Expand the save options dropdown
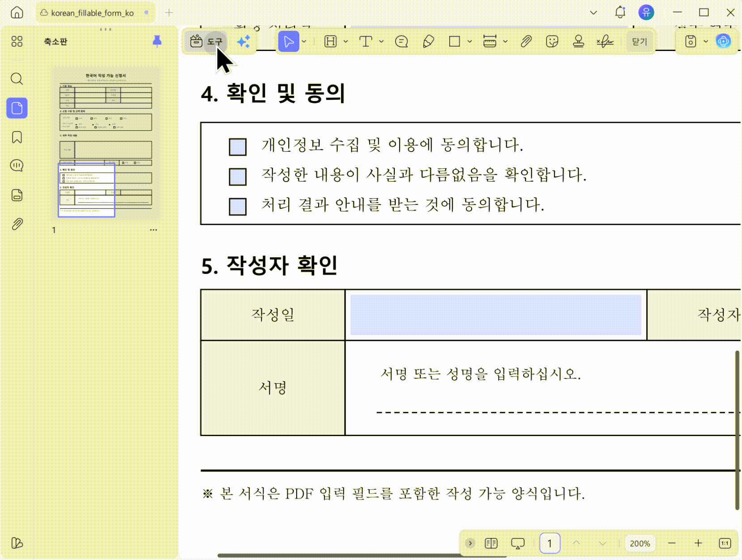Screen dimensions: 742x560 pyautogui.click(x=706, y=42)
